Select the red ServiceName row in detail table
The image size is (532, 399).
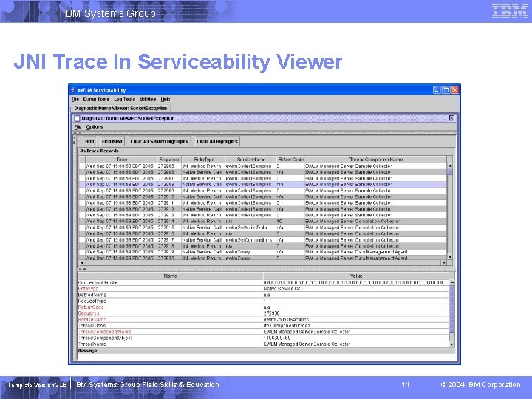click(x=263, y=319)
